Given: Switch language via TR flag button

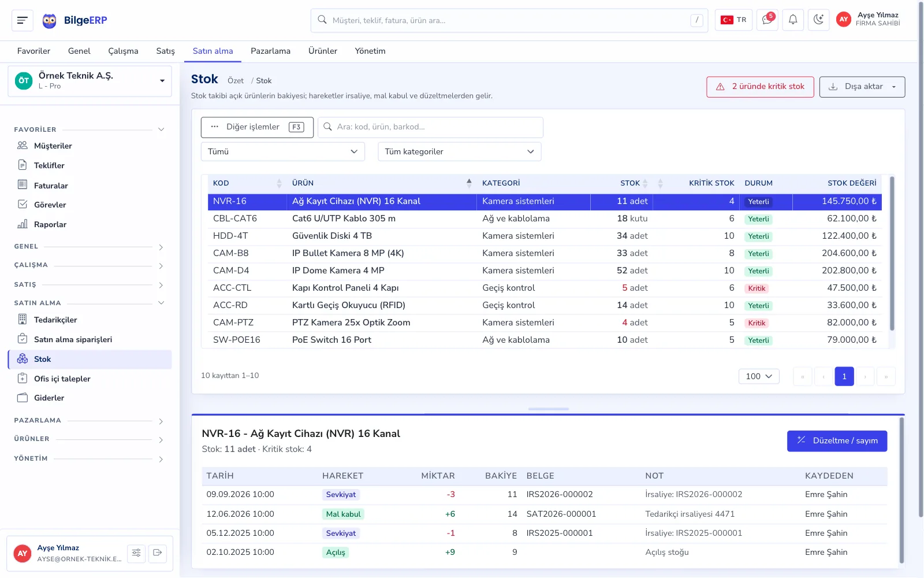Looking at the screenshot, I should 733,20.
